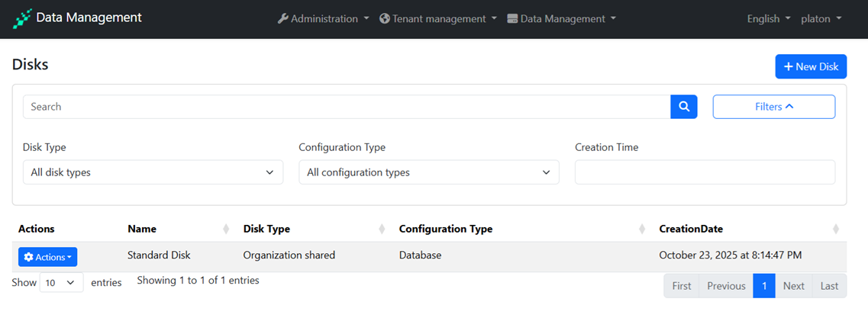The height and width of the screenshot is (318, 868).
Task: Open Actions gear button for Standard Disk
Action: tap(47, 257)
